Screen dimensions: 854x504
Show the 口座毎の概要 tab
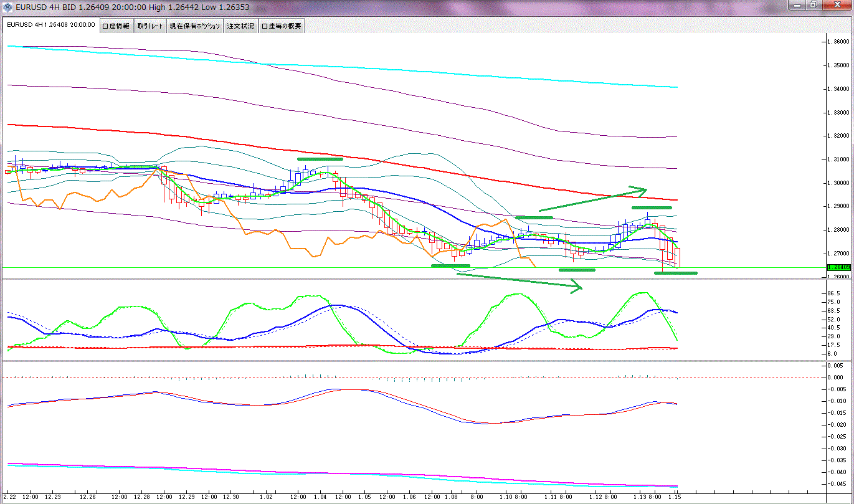tap(282, 26)
